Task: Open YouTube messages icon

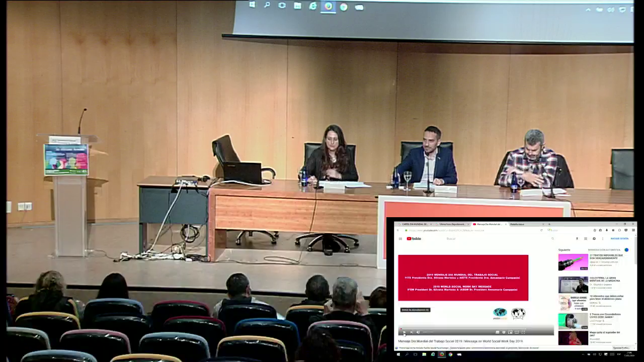Action: click(x=594, y=239)
